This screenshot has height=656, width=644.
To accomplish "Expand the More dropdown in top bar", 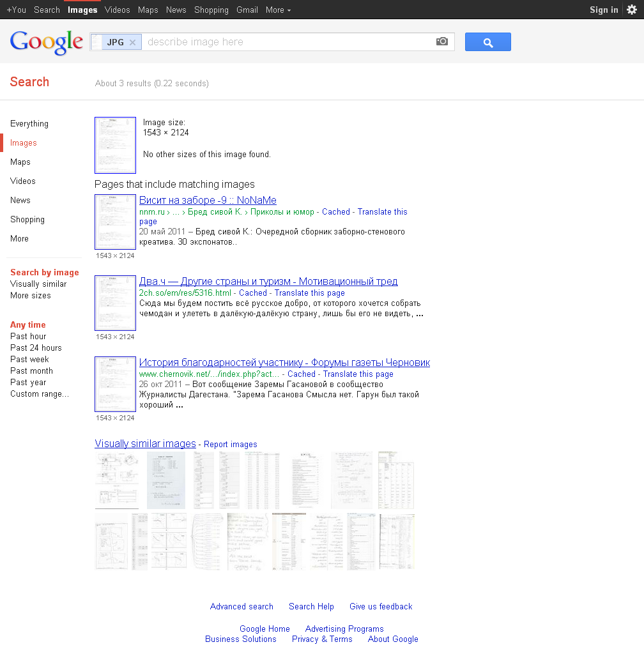I will pyautogui.click(x=278, y=10).
